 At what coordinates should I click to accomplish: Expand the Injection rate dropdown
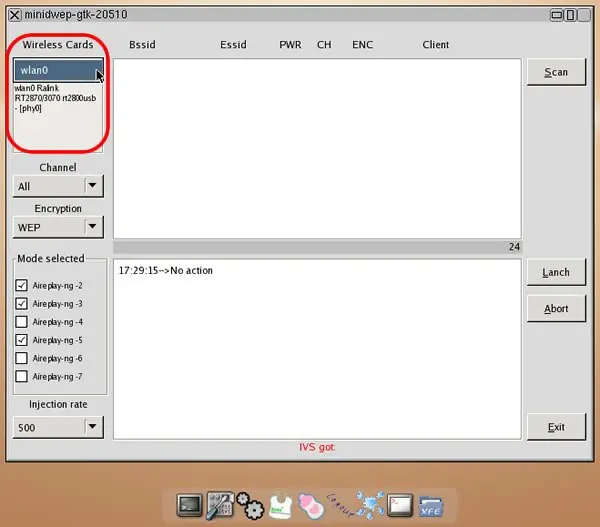58,427
